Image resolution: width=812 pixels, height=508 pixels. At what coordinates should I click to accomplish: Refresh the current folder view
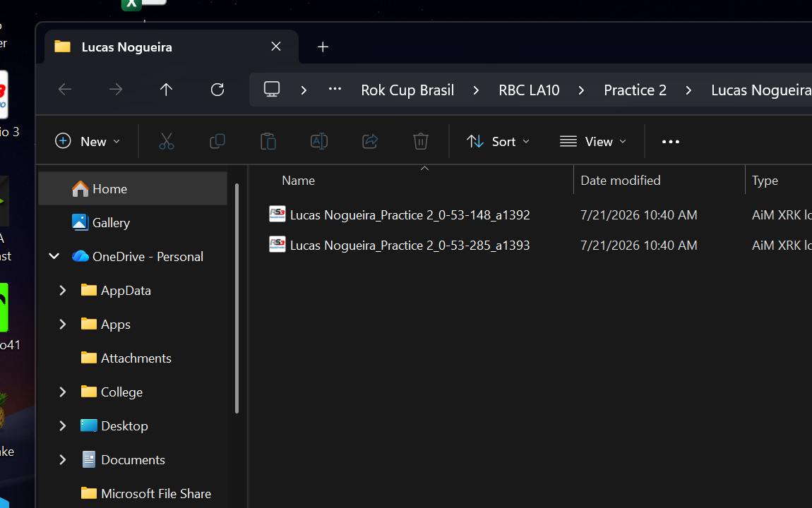pos(217,90)
